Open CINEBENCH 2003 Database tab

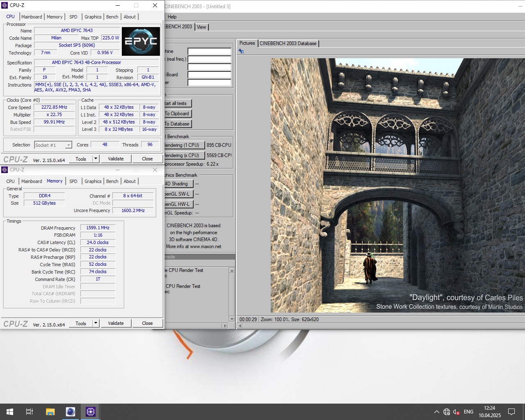288,43
